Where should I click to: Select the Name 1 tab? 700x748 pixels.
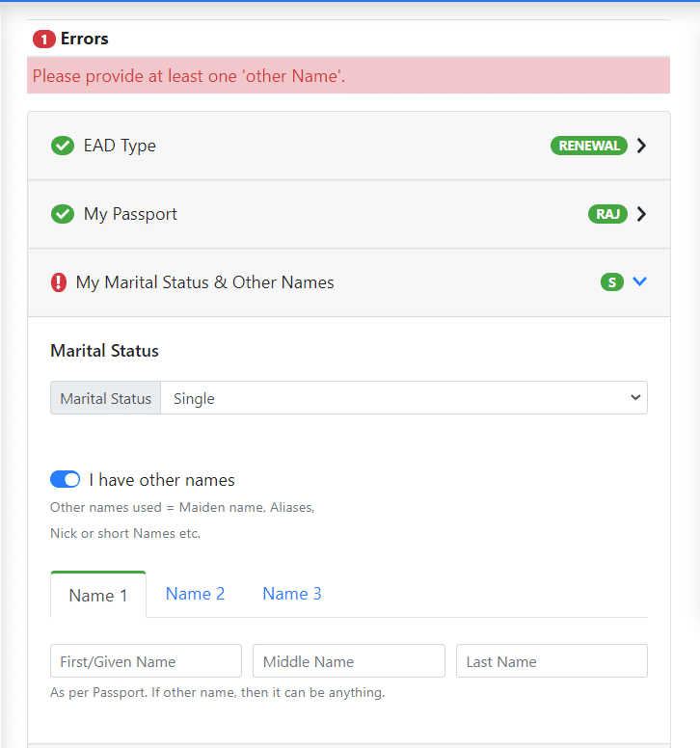pos(98,596)
